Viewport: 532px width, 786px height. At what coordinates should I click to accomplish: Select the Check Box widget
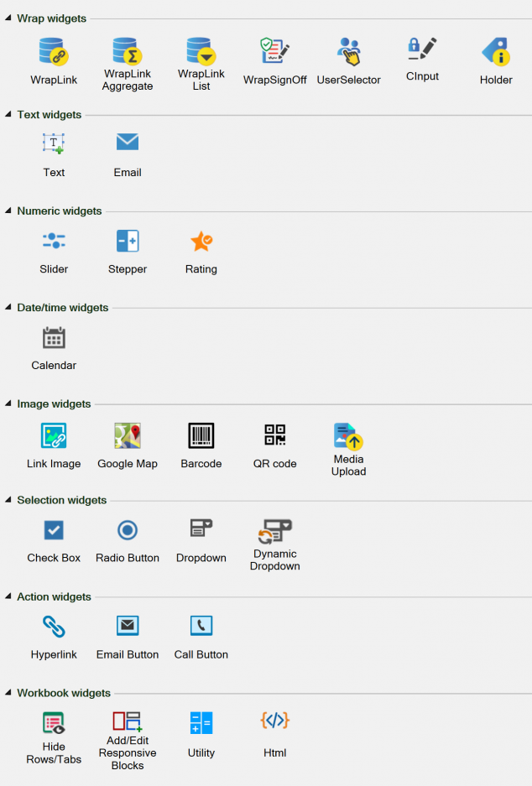click(x=54, y=530)
